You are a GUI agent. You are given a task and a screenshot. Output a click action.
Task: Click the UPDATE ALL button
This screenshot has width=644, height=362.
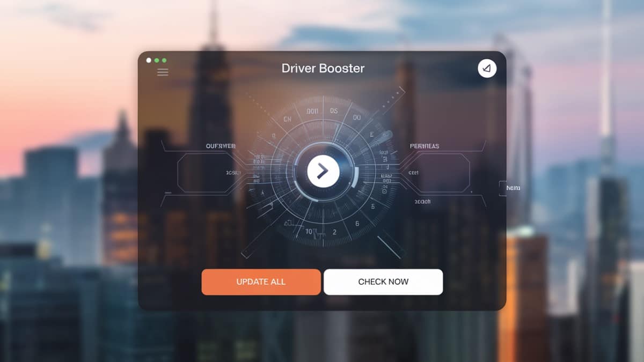(261, 282)
